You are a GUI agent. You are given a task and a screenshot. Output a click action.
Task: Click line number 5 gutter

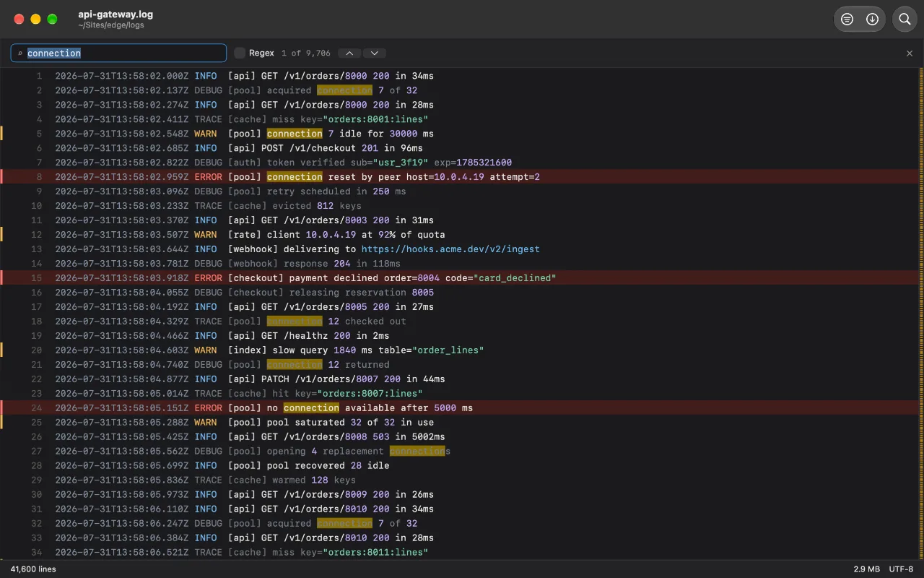39,134
